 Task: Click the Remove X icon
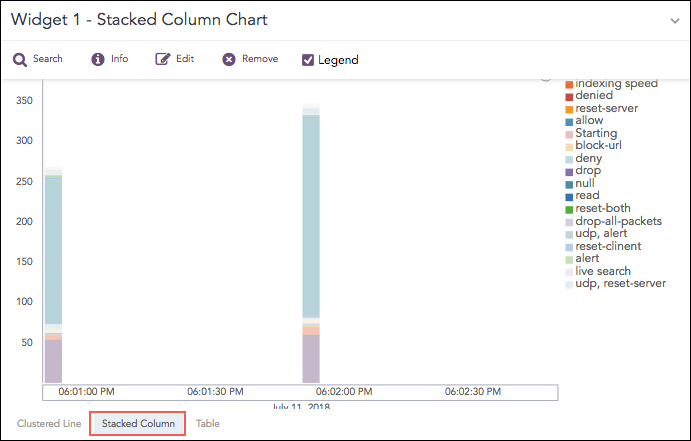click(229, 59)
